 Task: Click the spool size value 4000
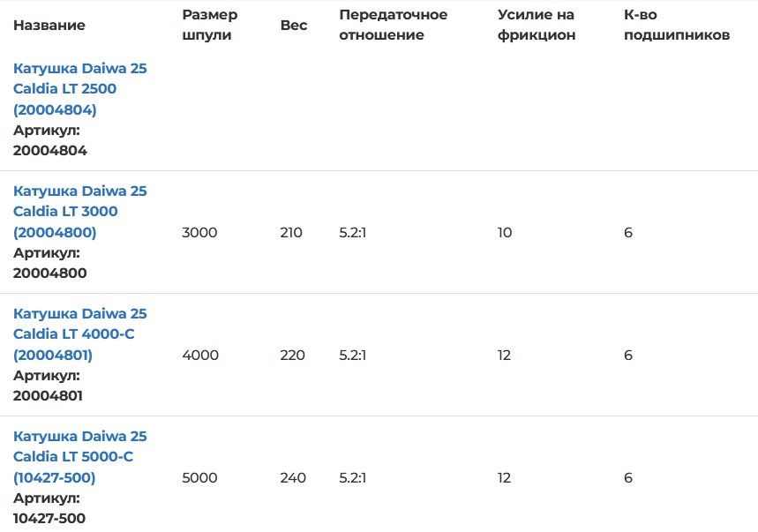pos(200,356)
